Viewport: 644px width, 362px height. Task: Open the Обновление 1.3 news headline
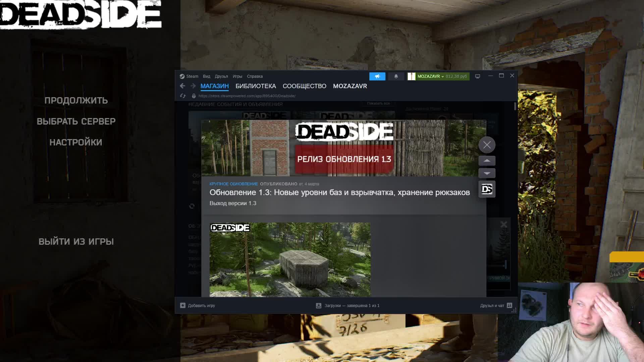tap(339, 192)
